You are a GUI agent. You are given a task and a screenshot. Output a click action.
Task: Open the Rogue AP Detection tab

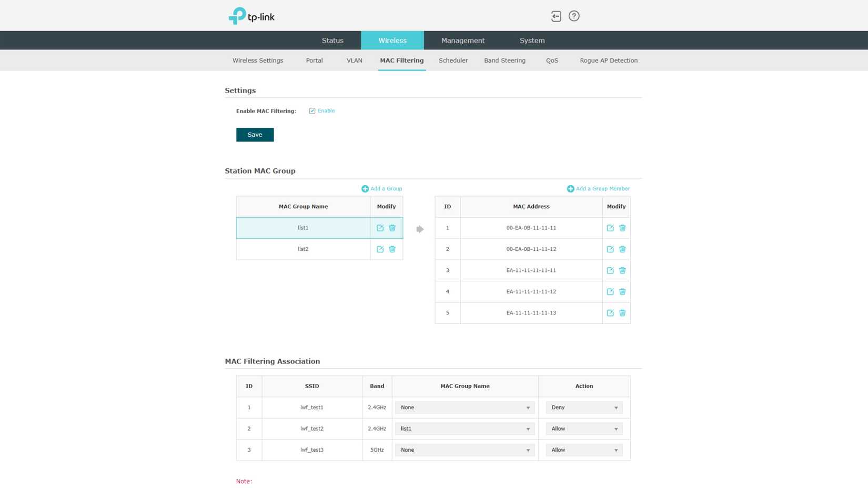(x=609, y=60)
